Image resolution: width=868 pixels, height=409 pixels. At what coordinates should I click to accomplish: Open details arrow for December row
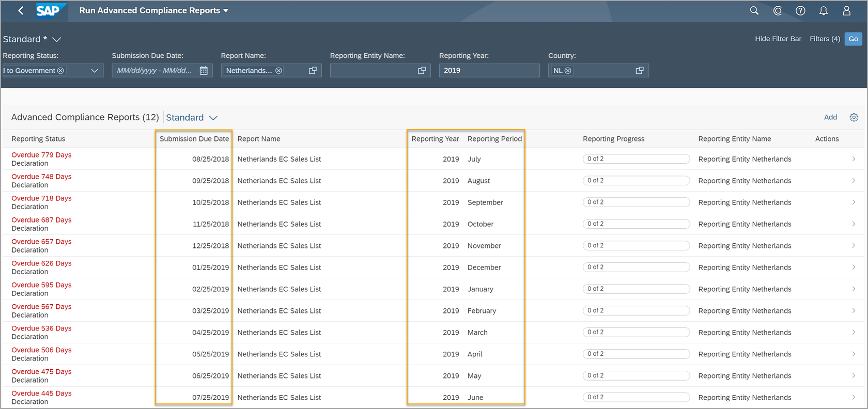[x=854, y=268]
